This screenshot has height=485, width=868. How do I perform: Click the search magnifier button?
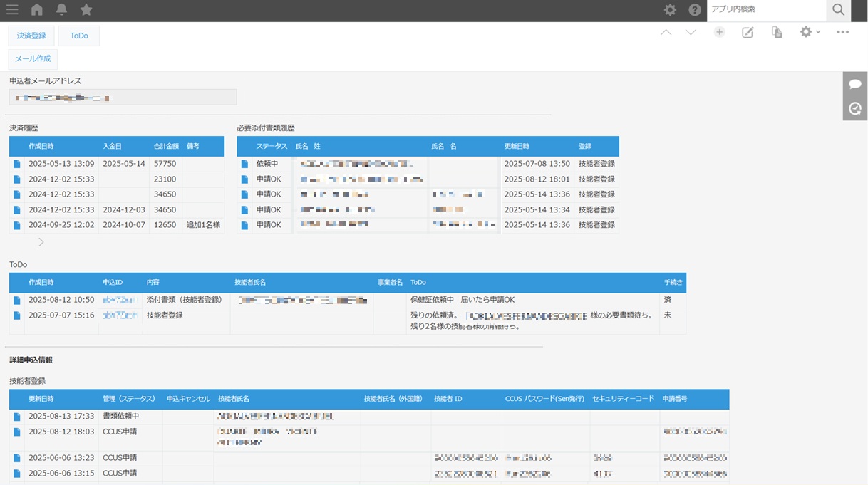click(x=838, y=10)
